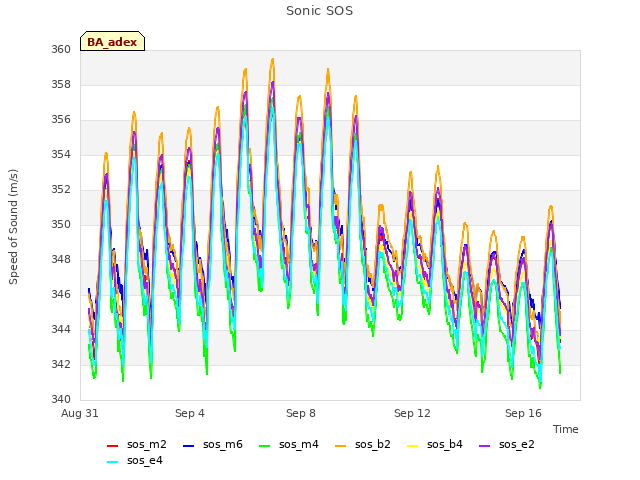
Task: Toggle the sos_b2 series label
Action: (373, 444)
